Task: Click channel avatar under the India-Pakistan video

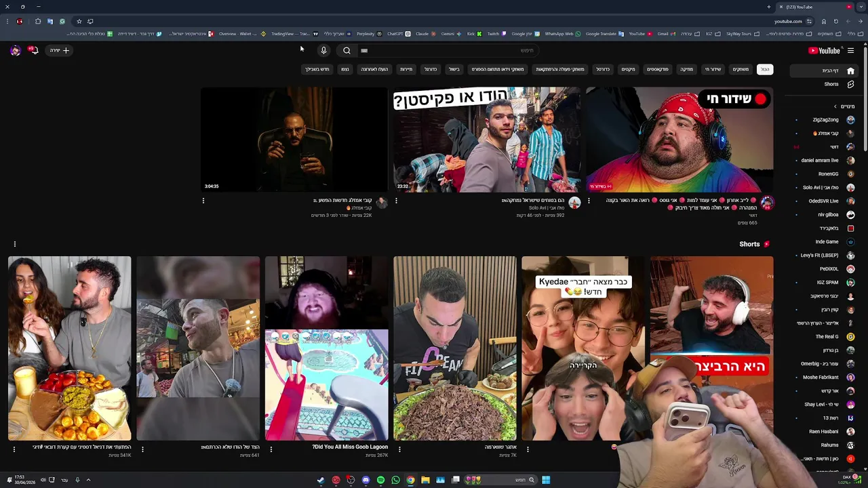Action: tap(574, 203)
